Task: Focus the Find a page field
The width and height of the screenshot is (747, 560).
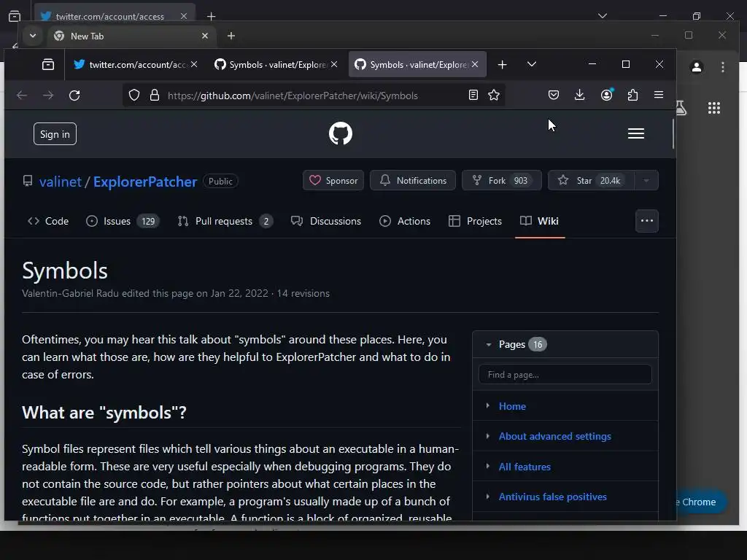Action: (565, 374)
